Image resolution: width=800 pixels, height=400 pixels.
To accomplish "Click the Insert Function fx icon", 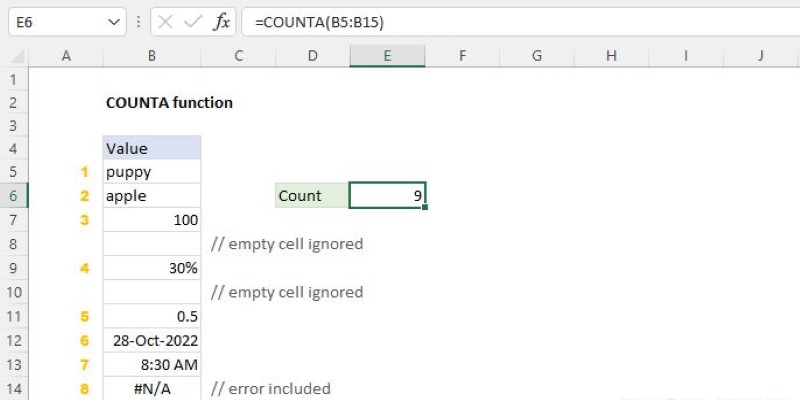I will [x=221, y=22].
